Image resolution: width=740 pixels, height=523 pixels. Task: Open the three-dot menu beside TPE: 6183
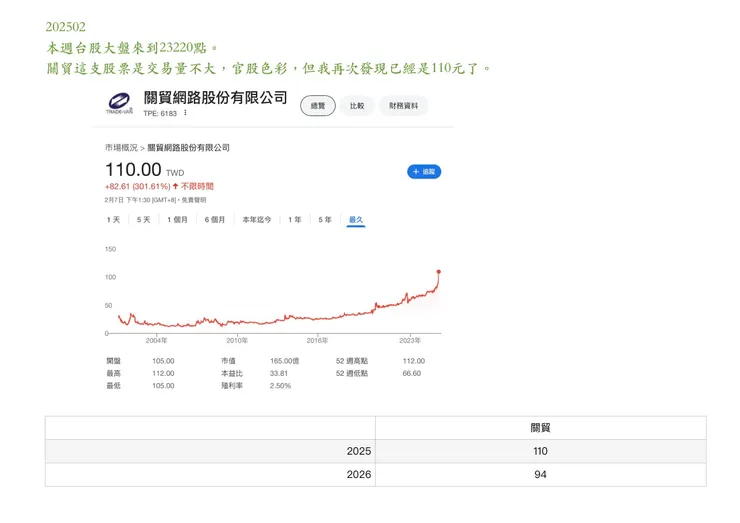pos(185,113)
